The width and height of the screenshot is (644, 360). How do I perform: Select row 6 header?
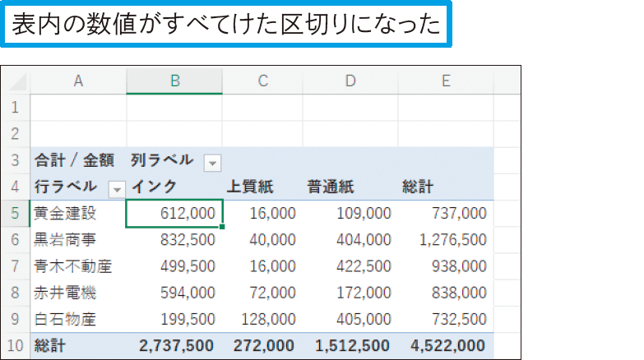tap(15, 240)
